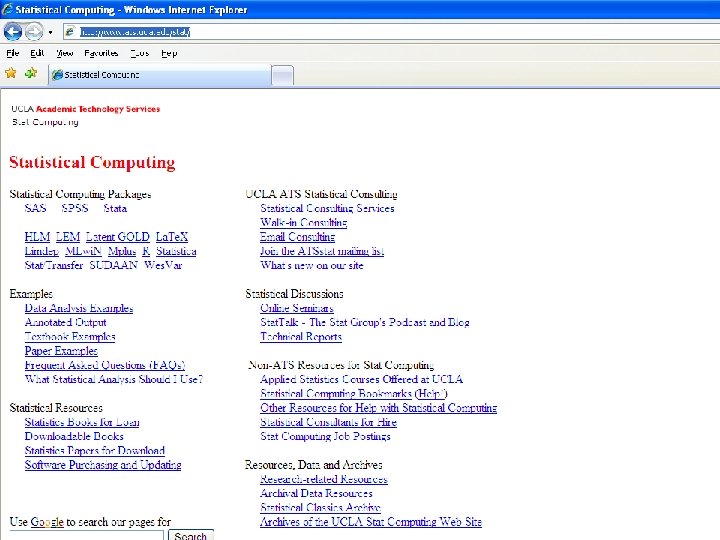Open Software Purchasing and Updating link
Viewport: 720px width, 540px height.
tap(103, 465)
